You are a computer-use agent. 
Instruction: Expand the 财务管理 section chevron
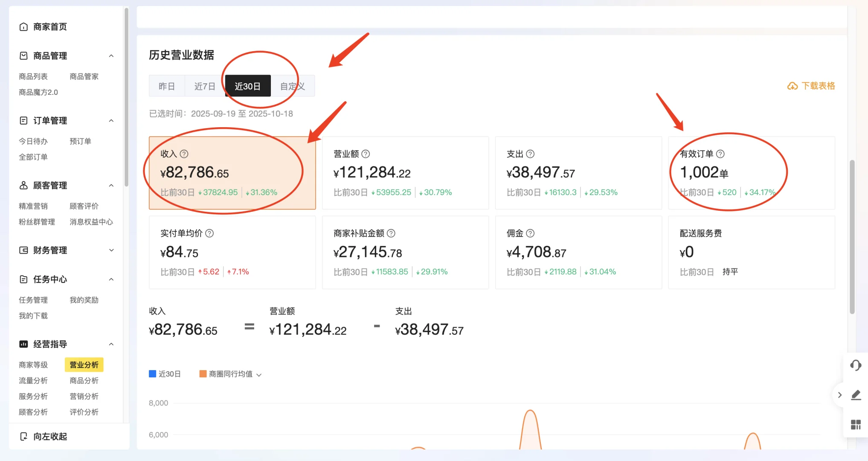[111, 250]
